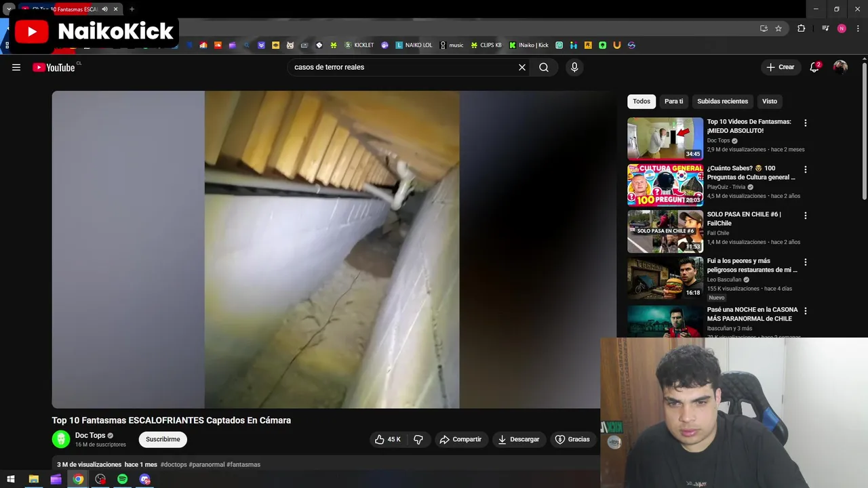
Task: Select the Subidas recientes filter chip
Action: [722, 101]
